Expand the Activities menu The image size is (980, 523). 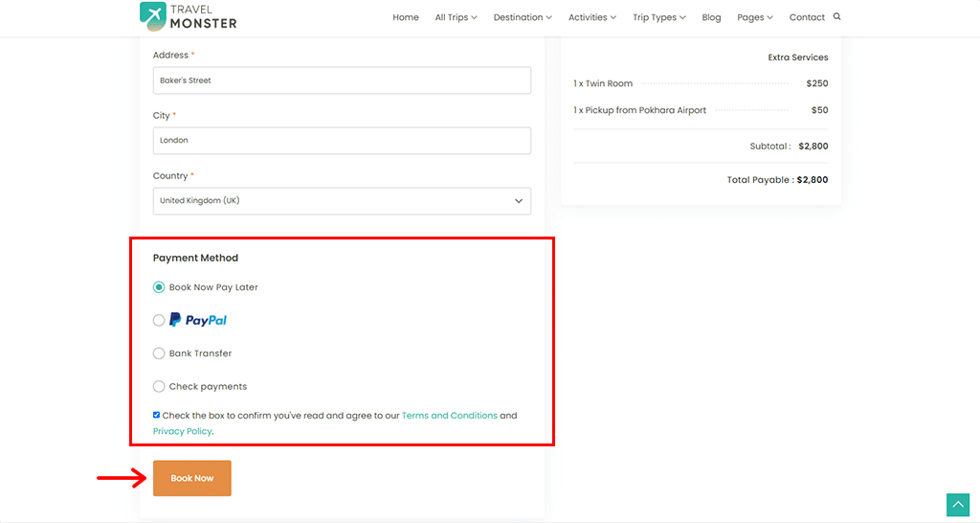(x=591, y=17)
